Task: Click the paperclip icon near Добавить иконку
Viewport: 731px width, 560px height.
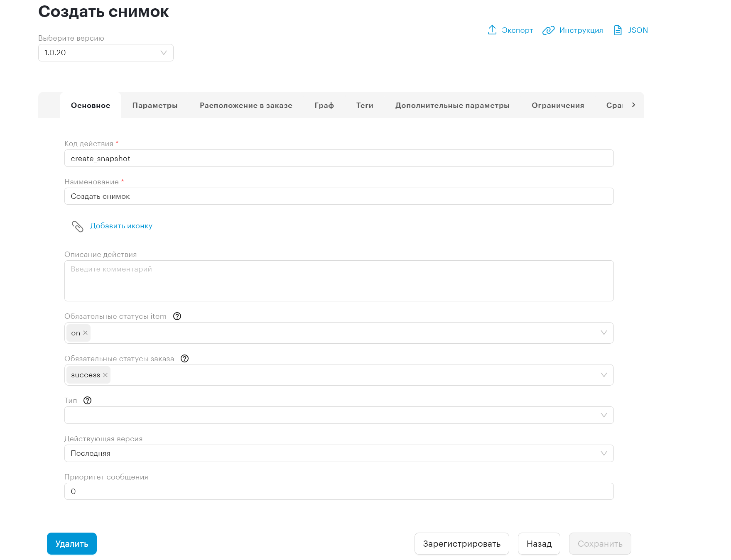Action: [77, 226]
